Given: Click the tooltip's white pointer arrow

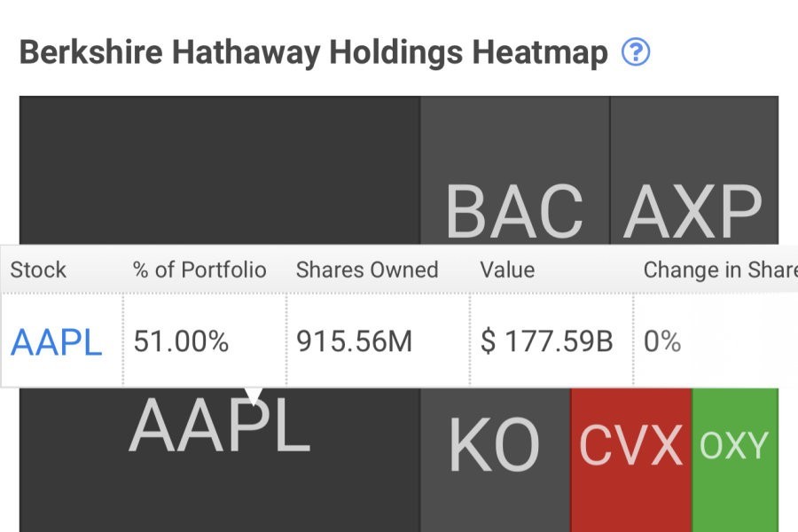Looking at the screenshot, I should [x=255, y=395].
